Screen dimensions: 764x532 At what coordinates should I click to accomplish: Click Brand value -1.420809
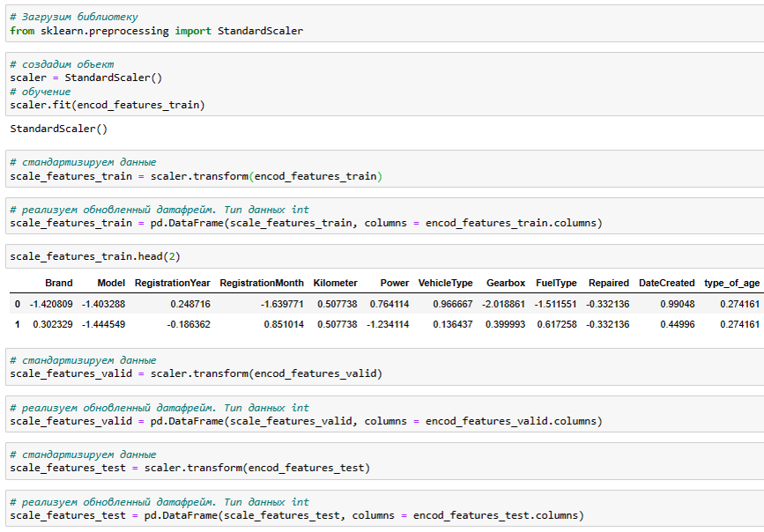pyautogui.click(x=51, y=304)
